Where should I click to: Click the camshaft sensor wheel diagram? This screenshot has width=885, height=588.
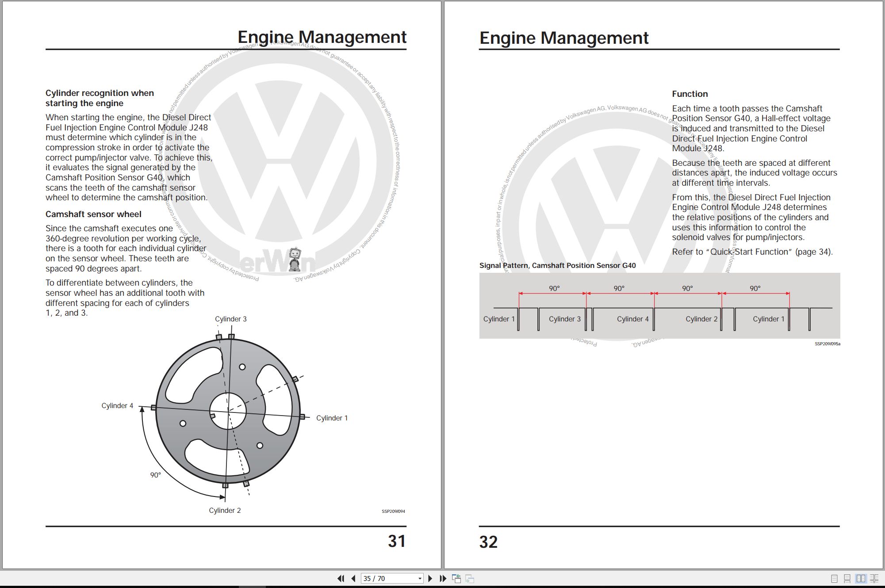pyautogui.click(x=228, y=411)
